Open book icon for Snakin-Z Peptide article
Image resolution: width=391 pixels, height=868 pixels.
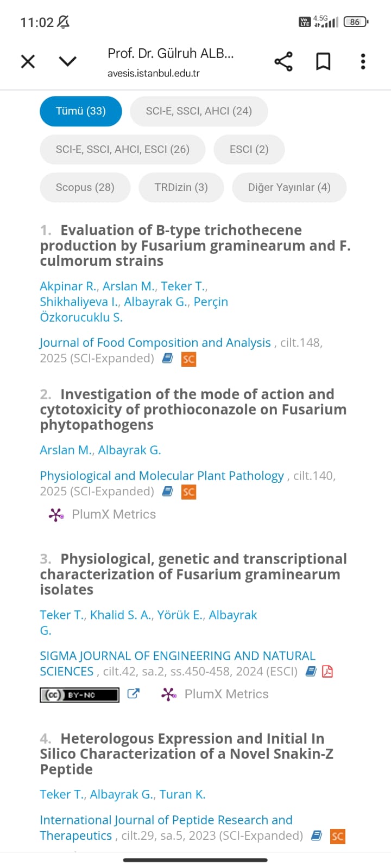point(317,836)
